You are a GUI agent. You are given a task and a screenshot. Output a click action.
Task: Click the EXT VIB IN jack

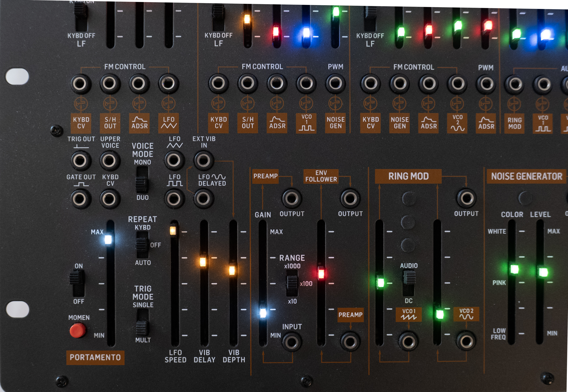pos(203,160)
